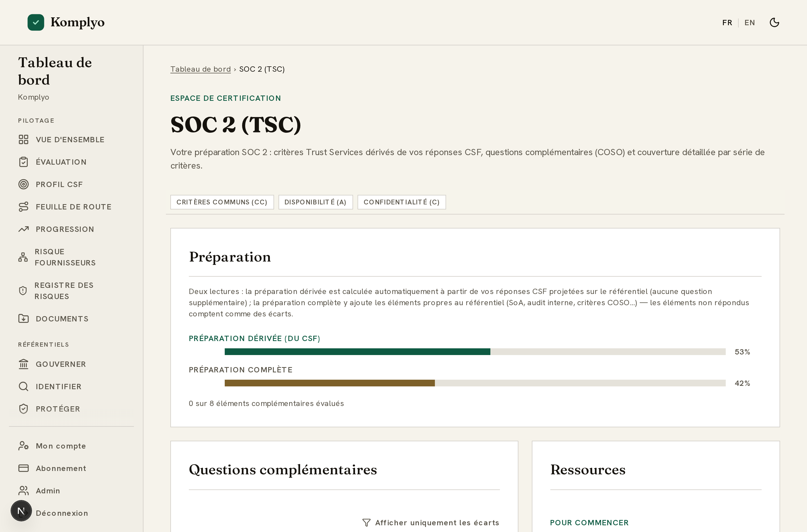Screen dimensions: 807x532
Task: Open the Disponibilité (A) tab
Action: coord(316,202)
